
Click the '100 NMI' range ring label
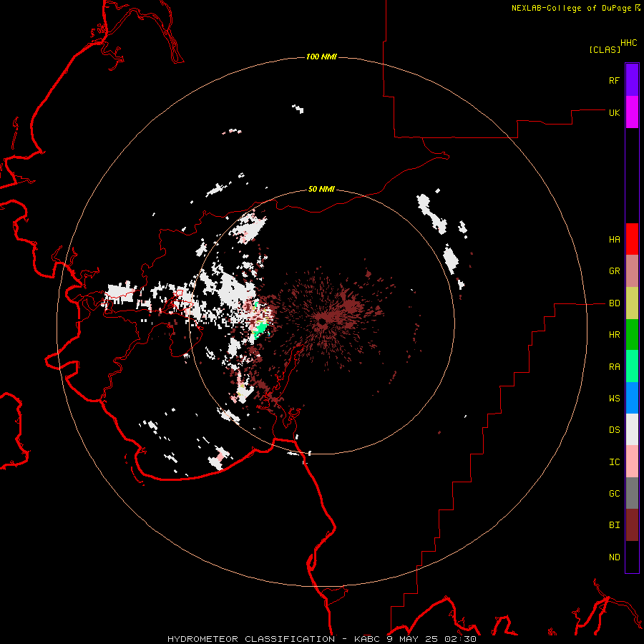pos(321,57)
